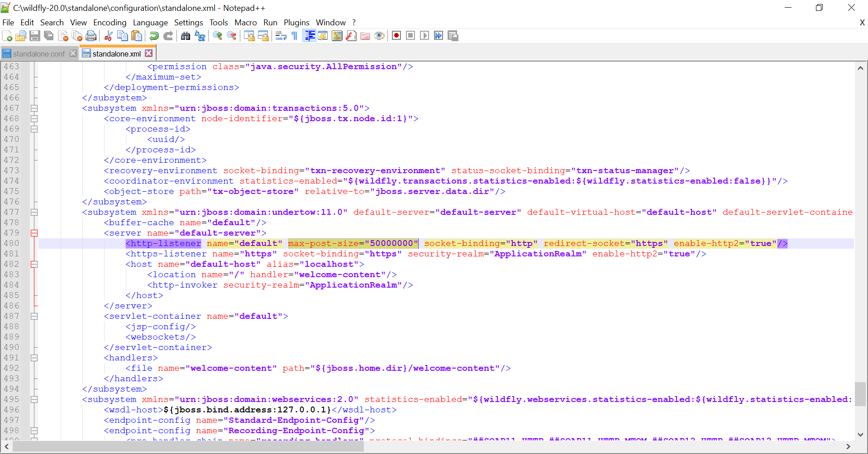Collapse the servlet-container fold at line 487
The width and height of the screenshot is (868, 454).
click(x=34, y=316)
